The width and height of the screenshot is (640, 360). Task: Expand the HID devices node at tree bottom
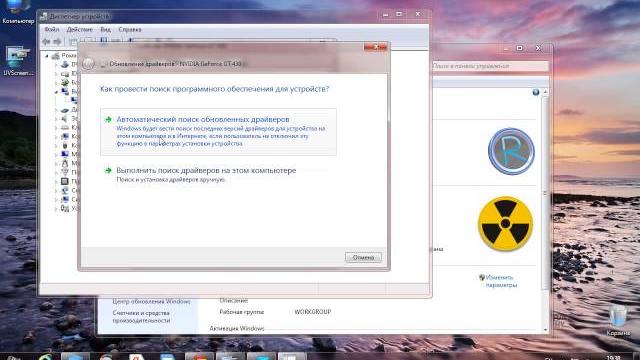56,208
